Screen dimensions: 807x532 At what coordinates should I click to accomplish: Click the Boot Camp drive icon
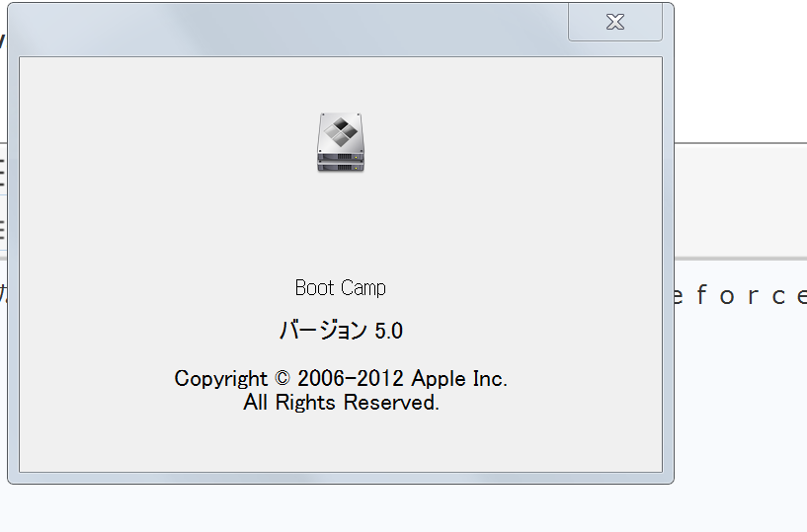coord(341,142)
